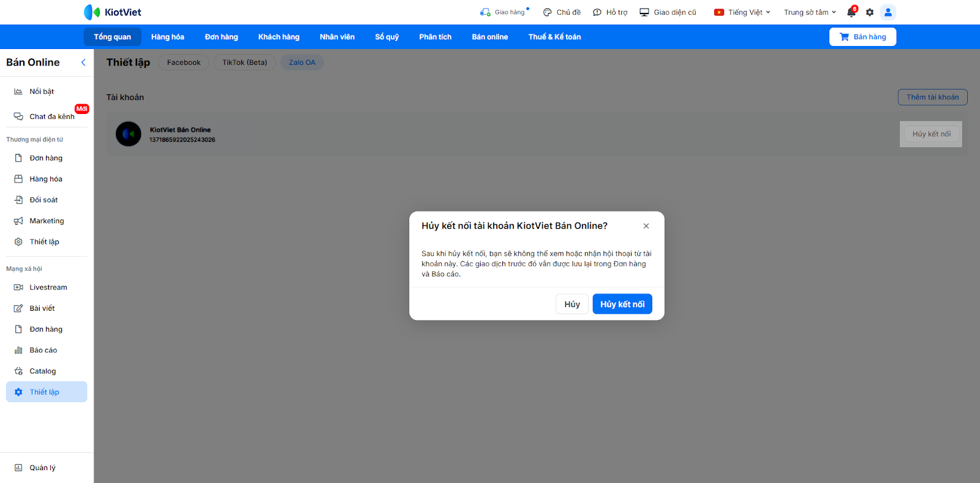The width and height of the screenshot is (980, 483).
Task: Collapse the Bán Online sidebar
Action: [x=83, y=63]
